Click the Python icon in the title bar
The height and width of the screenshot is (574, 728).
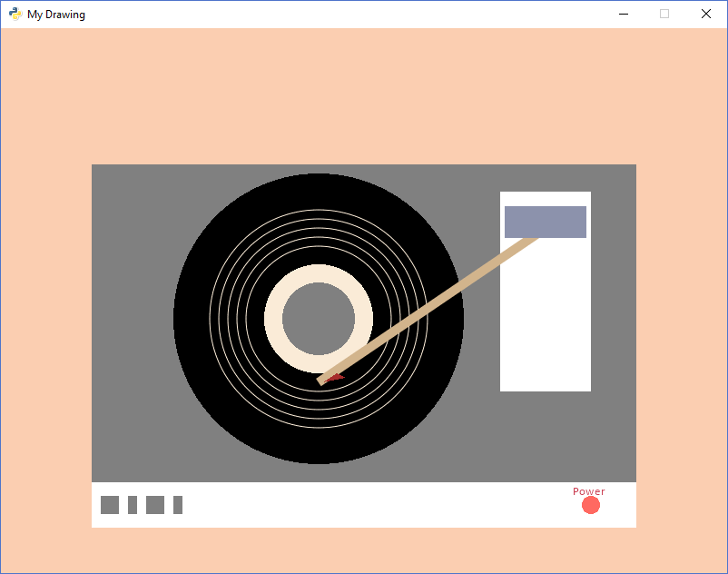tap(15, 14)
